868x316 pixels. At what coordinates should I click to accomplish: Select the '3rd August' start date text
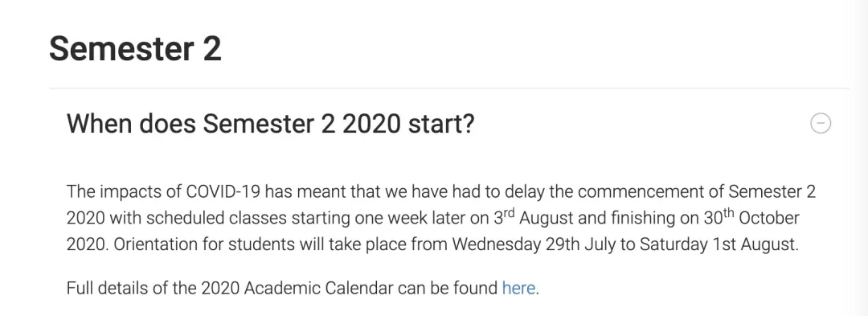click(x=533, y=216)
